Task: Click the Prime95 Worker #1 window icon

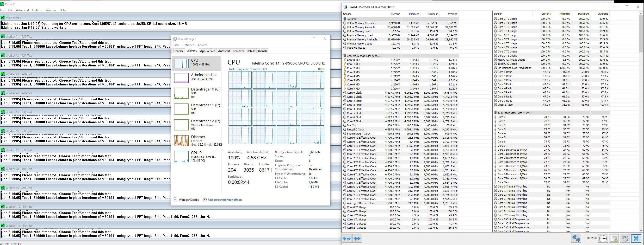Action: [x=3, y=37]
